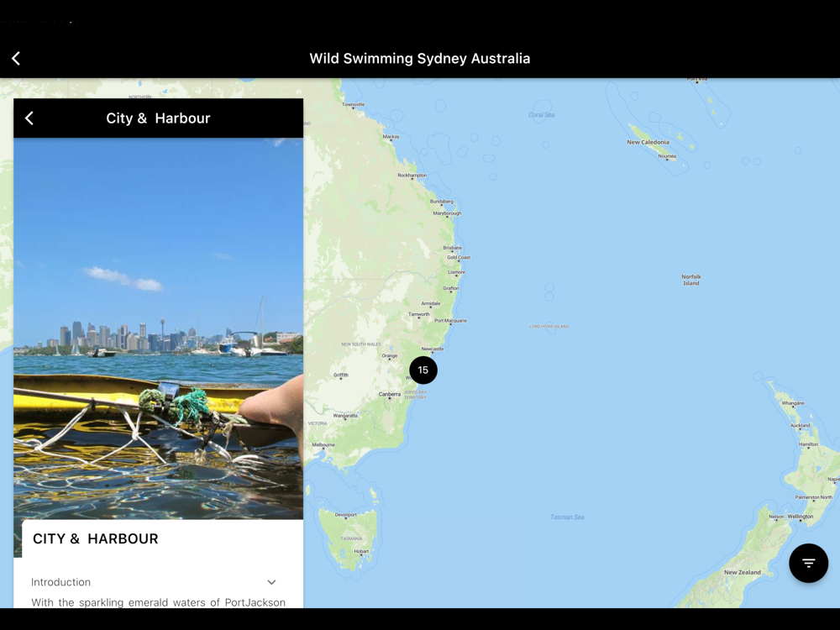Click Nelson label on the map

(776, 517)
